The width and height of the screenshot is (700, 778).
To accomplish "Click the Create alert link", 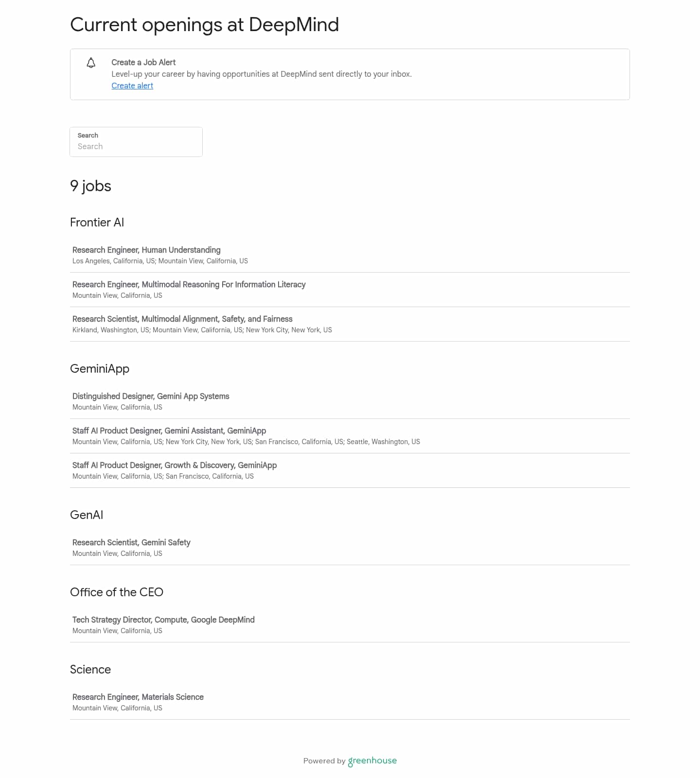I will 132,86.
